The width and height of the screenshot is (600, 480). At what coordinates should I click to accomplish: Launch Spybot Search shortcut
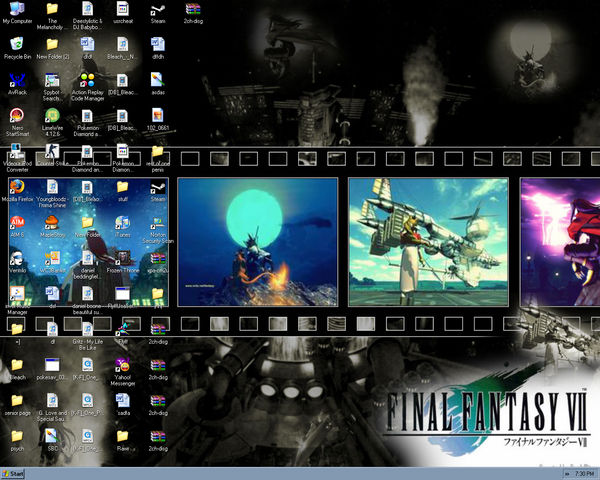(x=52, y=87)
